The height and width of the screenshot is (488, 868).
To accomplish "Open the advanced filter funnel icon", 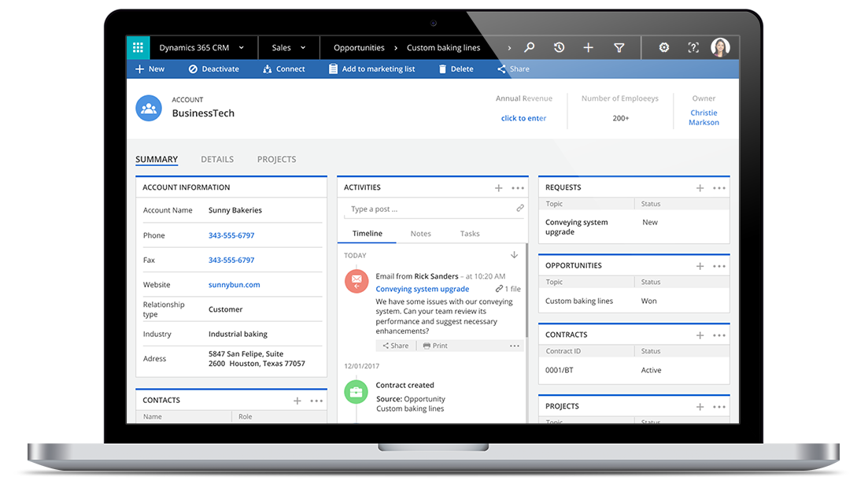I will point(619,48).
